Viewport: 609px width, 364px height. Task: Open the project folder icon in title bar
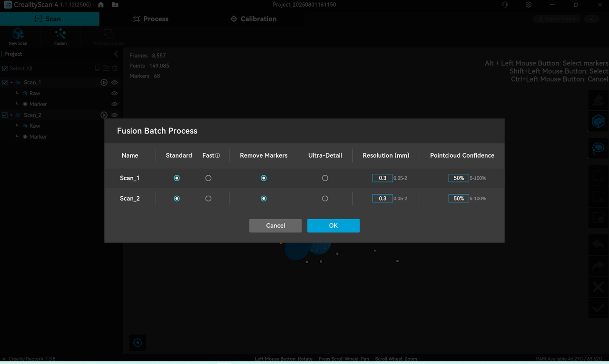pos(115,5)
